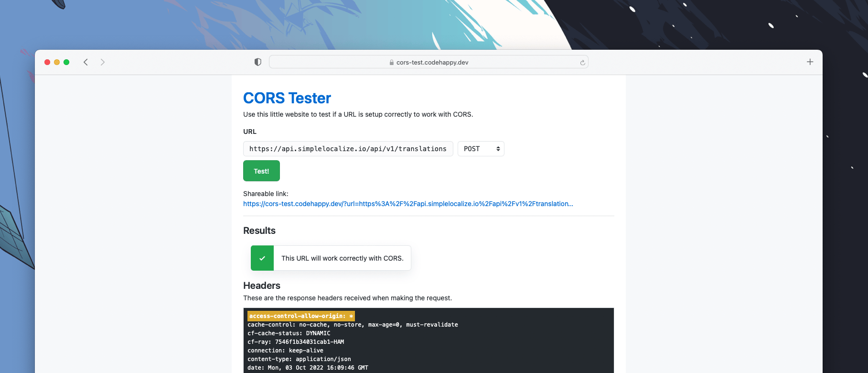Click the CORS Tester heading link
Image resolution: width=868 pixels, height=373 pixels.
(287, 98)
